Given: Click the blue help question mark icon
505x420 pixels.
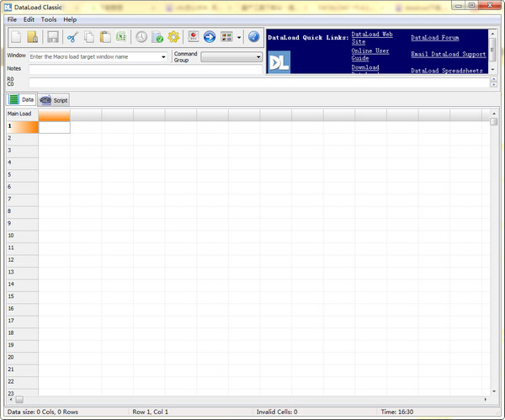Looking at the screenshot, I should click(x=254, y=37).
